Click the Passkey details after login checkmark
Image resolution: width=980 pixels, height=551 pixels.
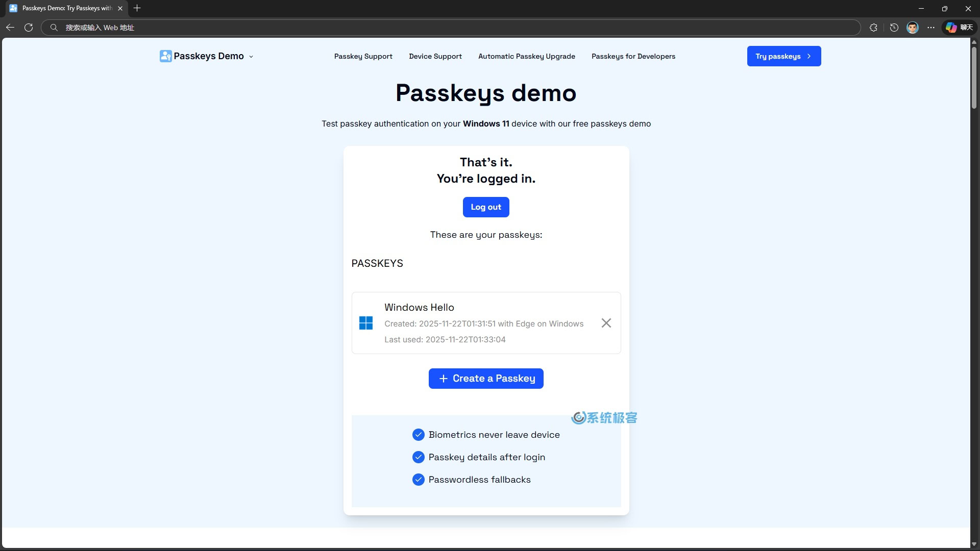418,457
